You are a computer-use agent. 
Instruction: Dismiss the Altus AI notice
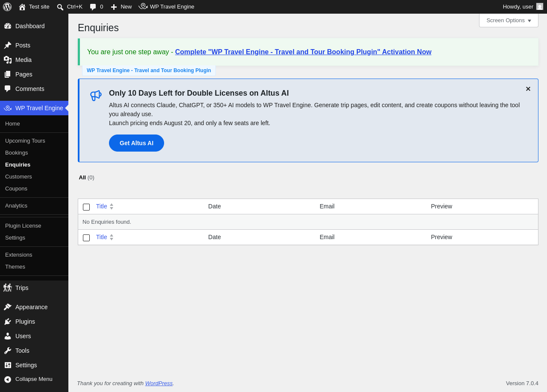pos(528,89)
